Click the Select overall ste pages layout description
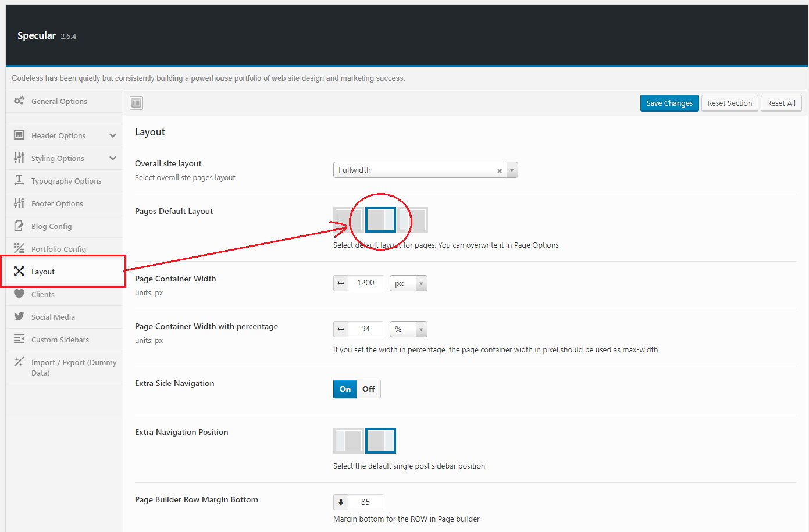 click(185, 178)
